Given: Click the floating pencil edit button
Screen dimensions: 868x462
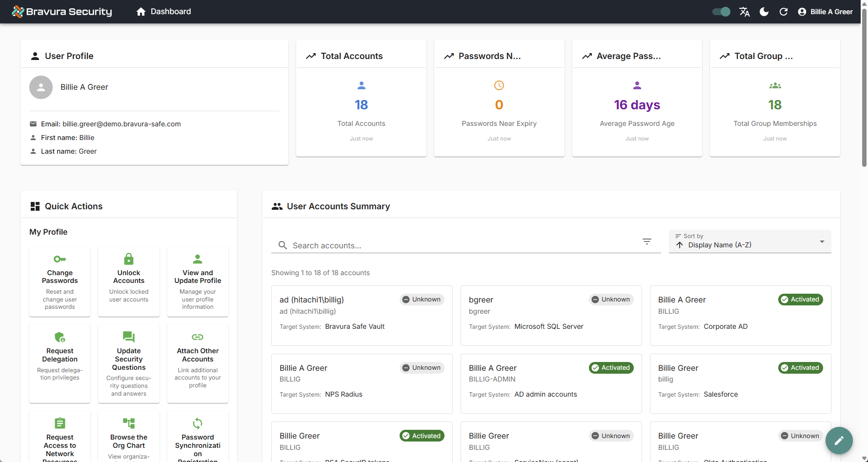Looking at the screenshot, I should (x=839, y=441).
